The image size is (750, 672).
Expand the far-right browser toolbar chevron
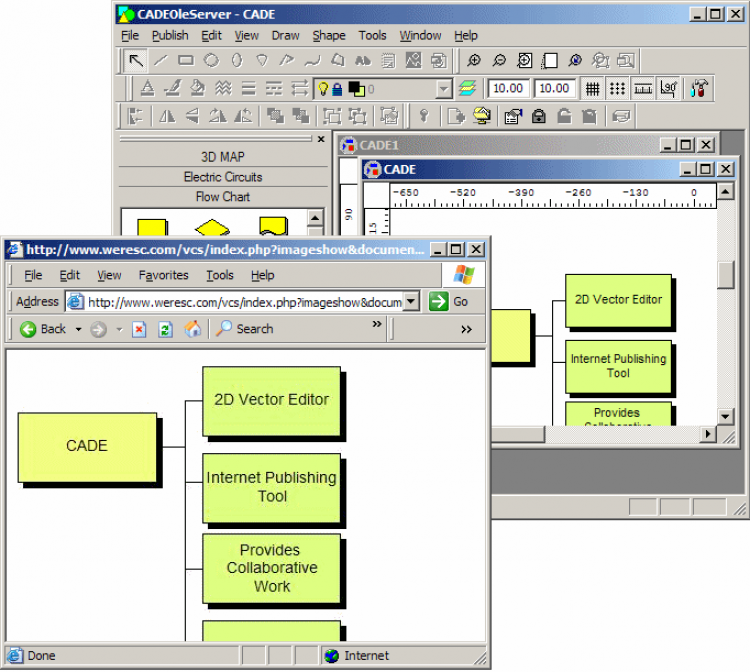[466, 330]
